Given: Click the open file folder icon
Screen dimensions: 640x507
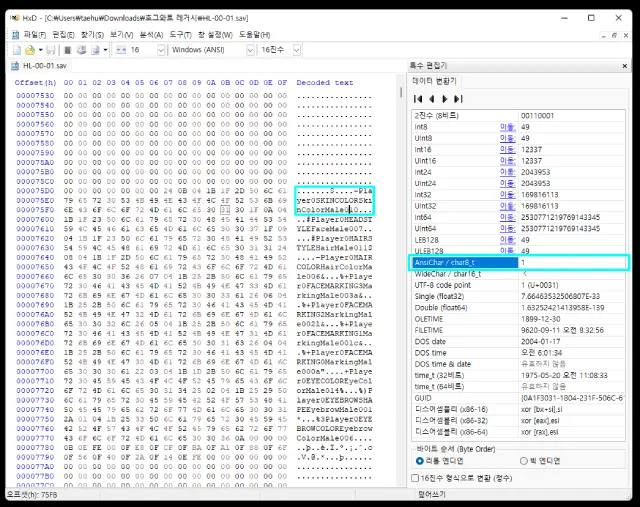Looking at the screenshot, I should pyautogui.click(x=30, y=50).
